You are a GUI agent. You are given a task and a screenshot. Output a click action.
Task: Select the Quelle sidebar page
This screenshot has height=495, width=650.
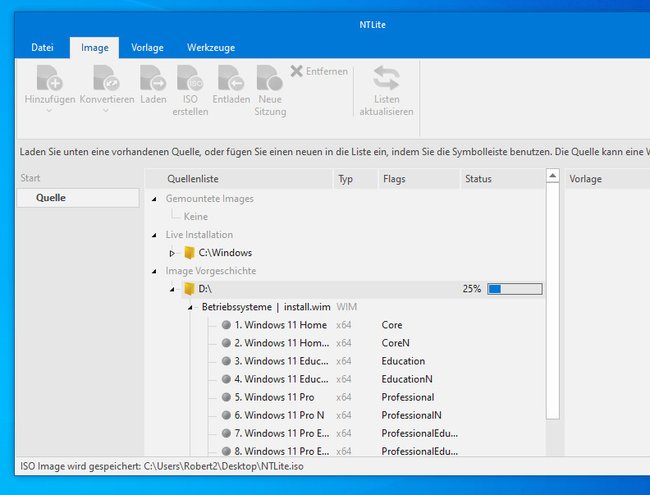click(x=78, y=198)
